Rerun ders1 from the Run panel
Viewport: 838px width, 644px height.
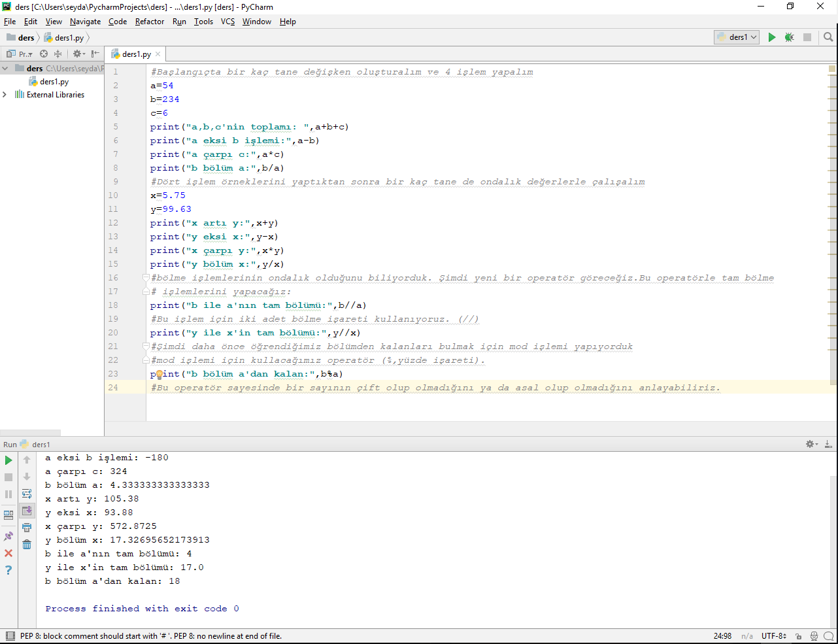click(x=8, y=460)
